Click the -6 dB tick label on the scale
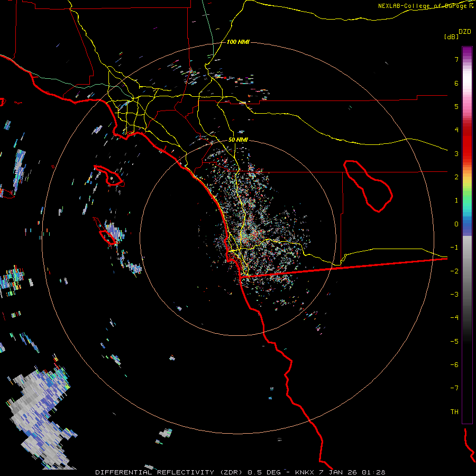 point(454,365)
